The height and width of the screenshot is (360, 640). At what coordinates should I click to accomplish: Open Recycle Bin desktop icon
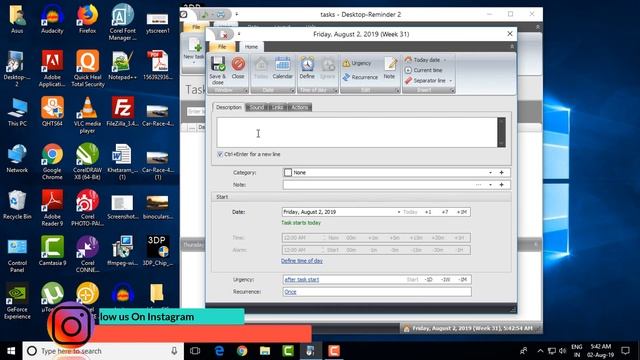pos(17,205)
